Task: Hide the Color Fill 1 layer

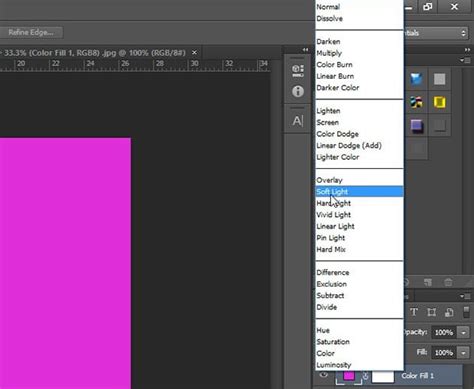Action: [x=323, y=375]
